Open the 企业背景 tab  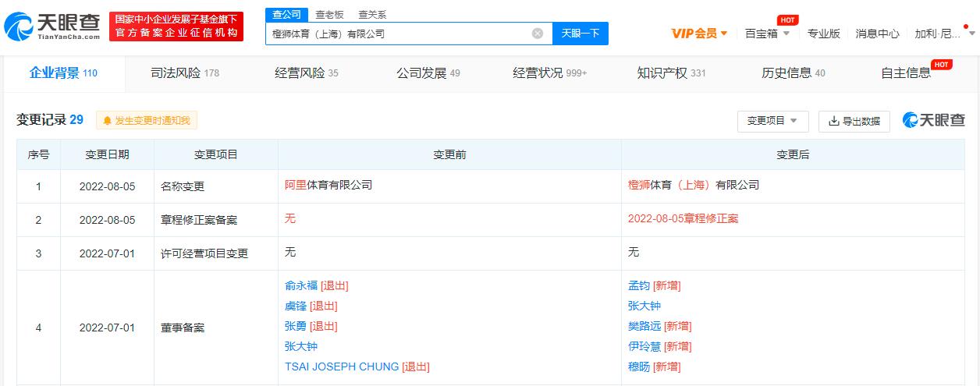point(63,73)
